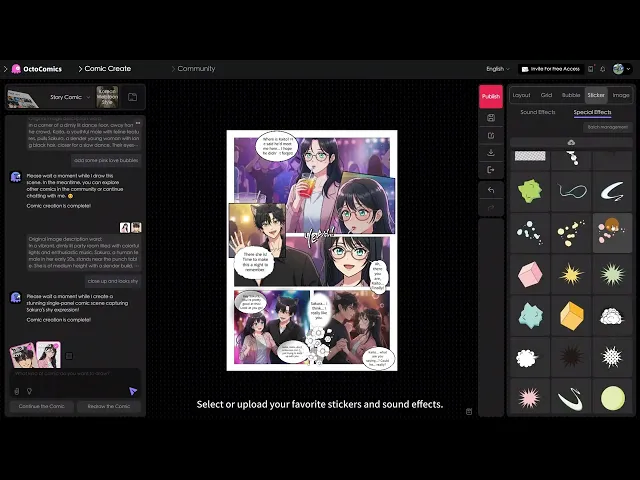Switch to the Layout tab
The height and width of the screenshot is (480, 640).
click(x=521, y=95)
